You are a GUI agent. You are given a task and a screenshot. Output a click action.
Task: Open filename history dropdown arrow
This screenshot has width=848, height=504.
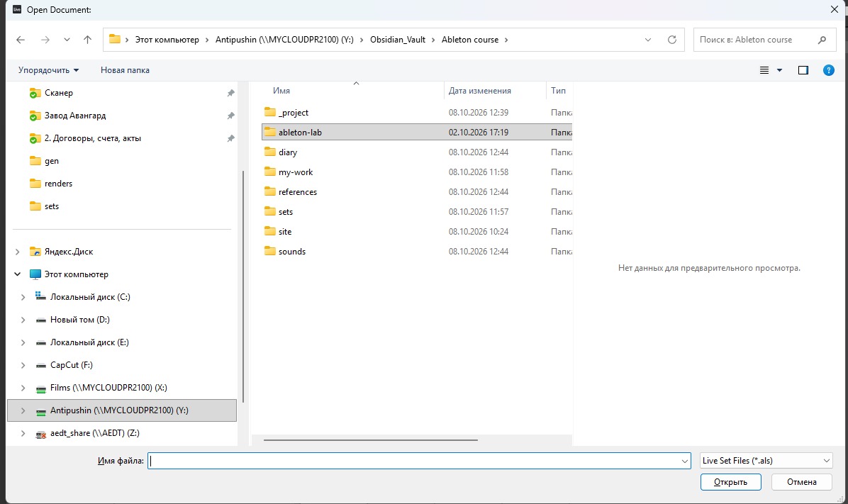coord(685,461)
